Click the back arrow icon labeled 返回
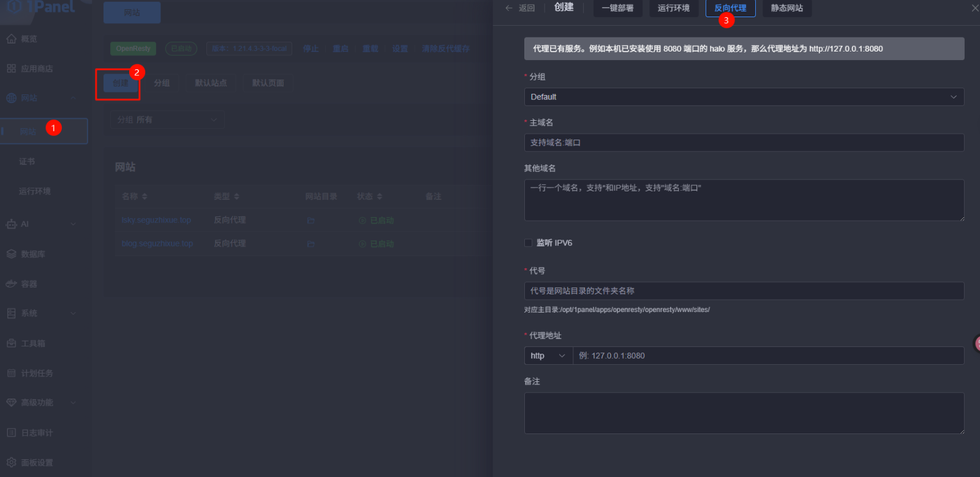The width and height of the screenshot is (980, 477). [x=509, y=8]
